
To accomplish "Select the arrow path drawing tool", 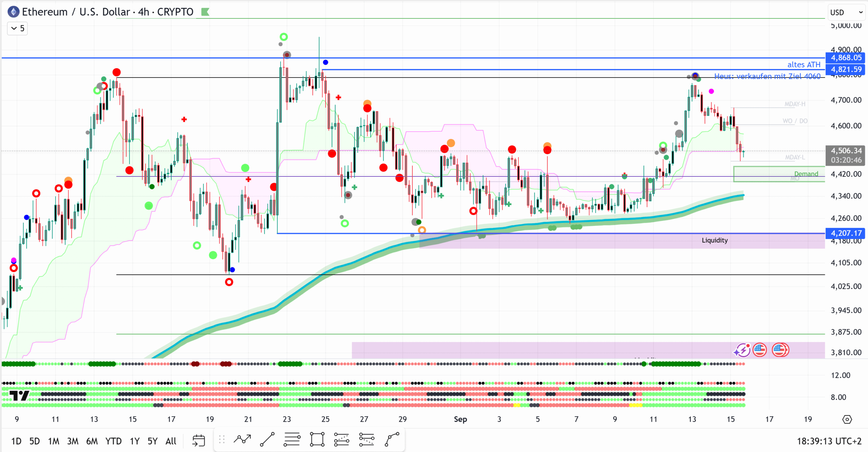I will [x=242, y=440].
